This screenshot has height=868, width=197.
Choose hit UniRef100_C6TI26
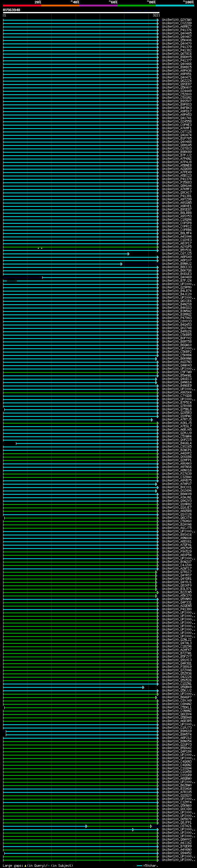point(177,131)
